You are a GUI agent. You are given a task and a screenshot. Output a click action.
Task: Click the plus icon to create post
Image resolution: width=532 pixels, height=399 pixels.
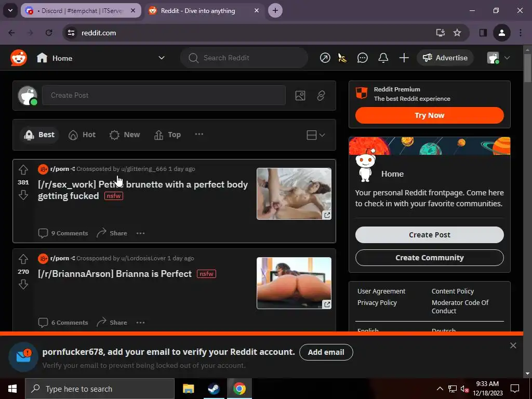[x=404, y=58]
